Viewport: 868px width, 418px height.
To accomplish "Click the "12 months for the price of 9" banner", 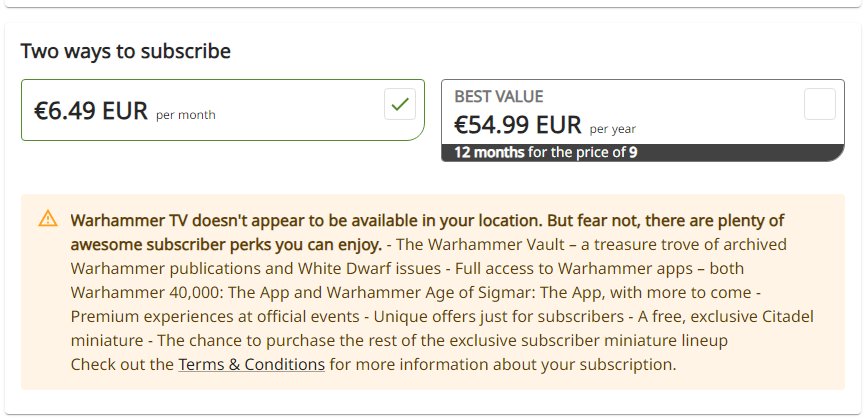I will click(x=546, y=153).
